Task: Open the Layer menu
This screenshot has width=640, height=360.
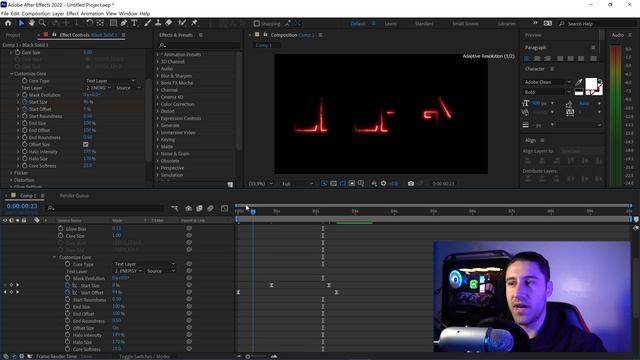Action: 58,13
